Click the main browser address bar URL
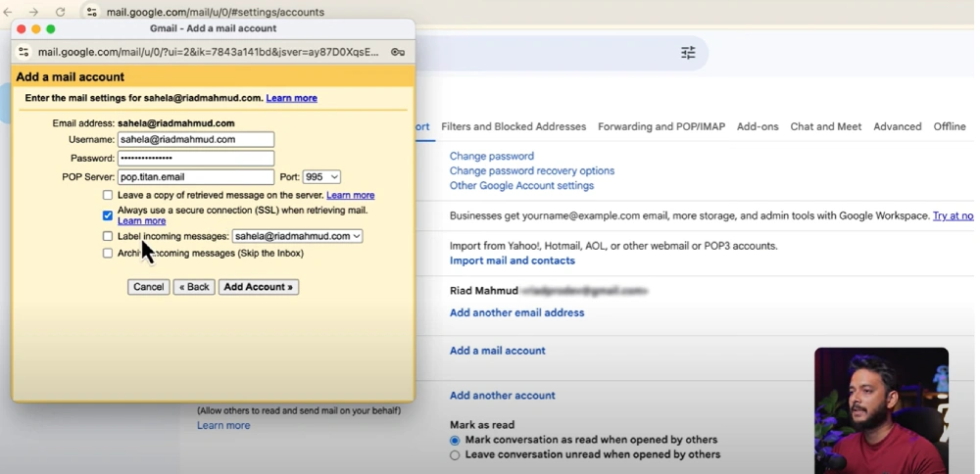This screenshot has height=474, width=980. [216, 12]
